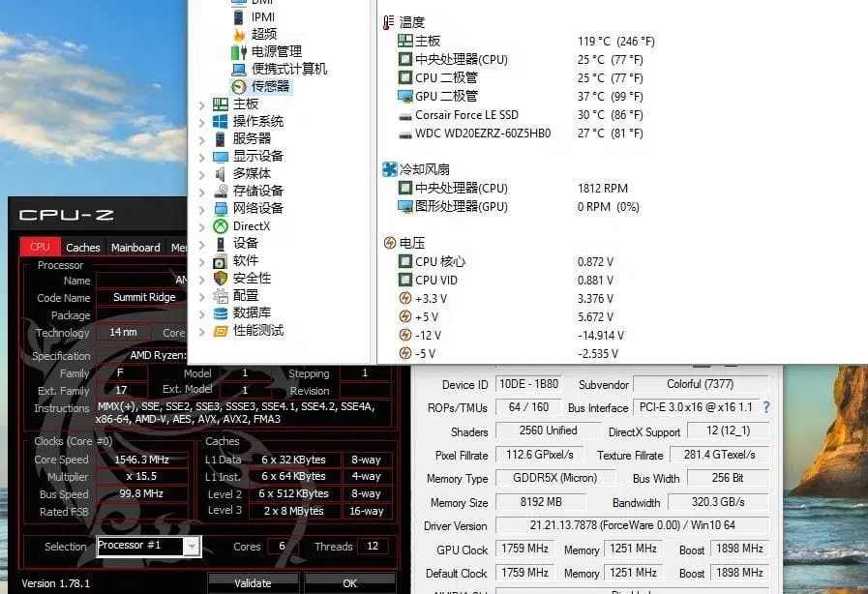
Task: Click the GPU-Z Device ID field 10DE - 1B80
Action: pos(528,384)
